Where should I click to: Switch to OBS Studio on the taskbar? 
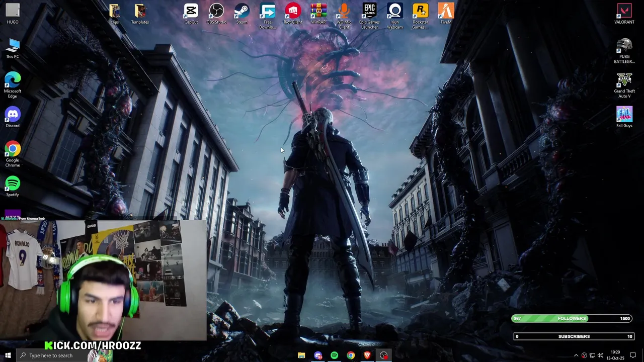click(x=384, y=355)
